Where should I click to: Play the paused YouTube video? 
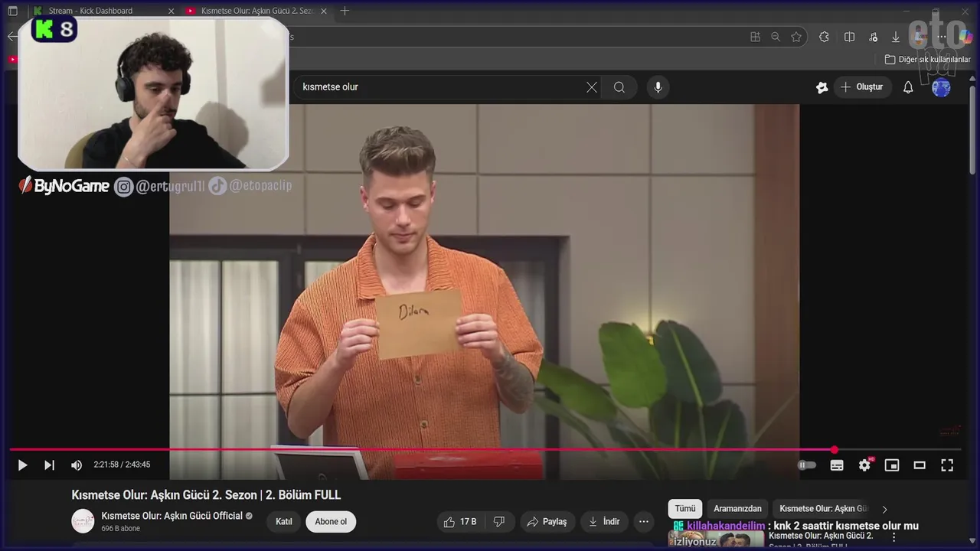click(22, 465)
